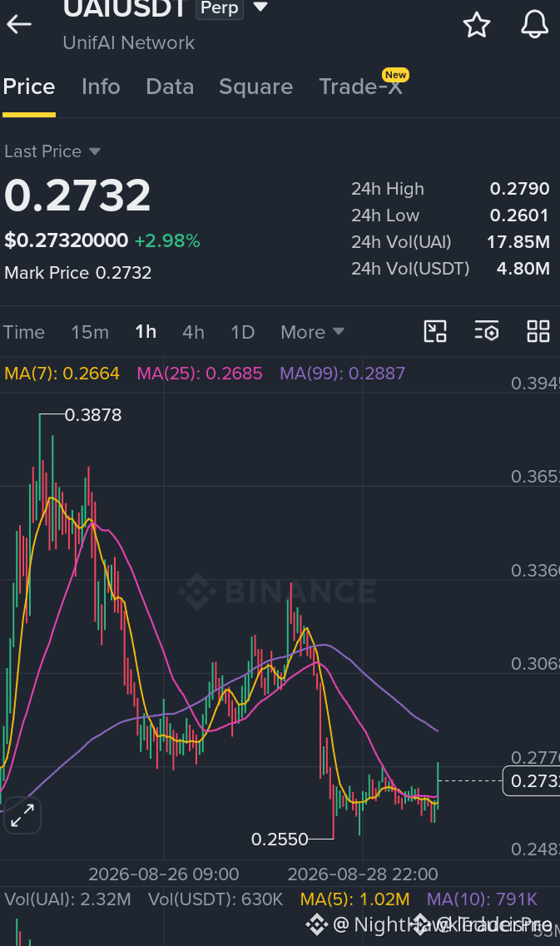Screen dimensions: 560x946
Task: Expand chart to fullscreen with diagonal arrows
Action: click(x=22, y=815)
